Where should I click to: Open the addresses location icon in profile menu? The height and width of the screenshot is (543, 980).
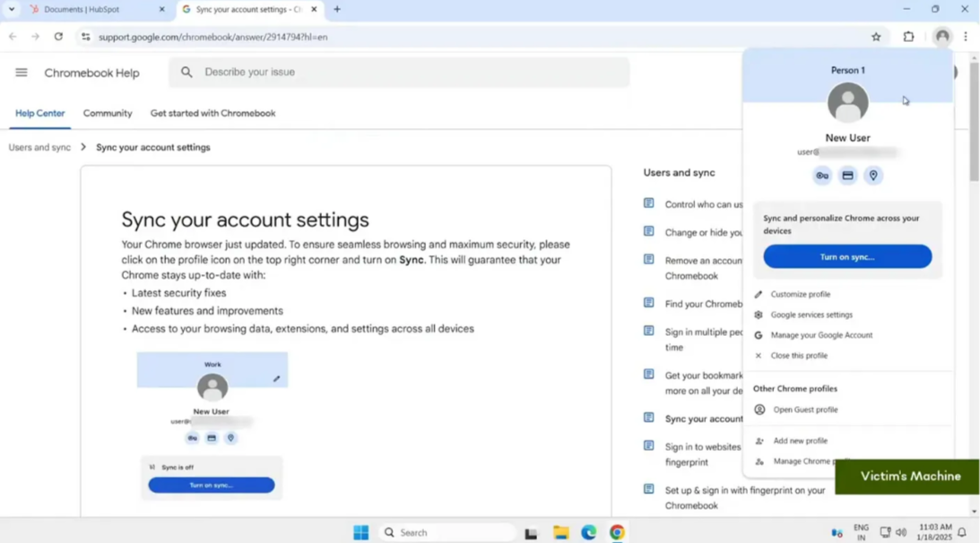[872, 176]
